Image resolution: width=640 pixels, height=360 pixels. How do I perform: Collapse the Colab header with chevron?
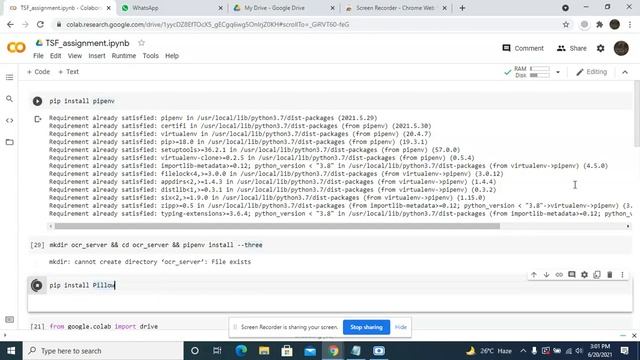click(x=625, y=72)
